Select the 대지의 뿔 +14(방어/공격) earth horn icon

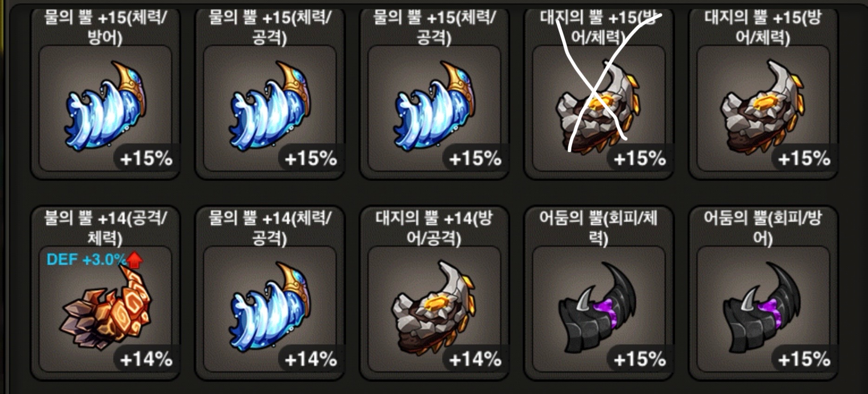(x=433, y=308)
